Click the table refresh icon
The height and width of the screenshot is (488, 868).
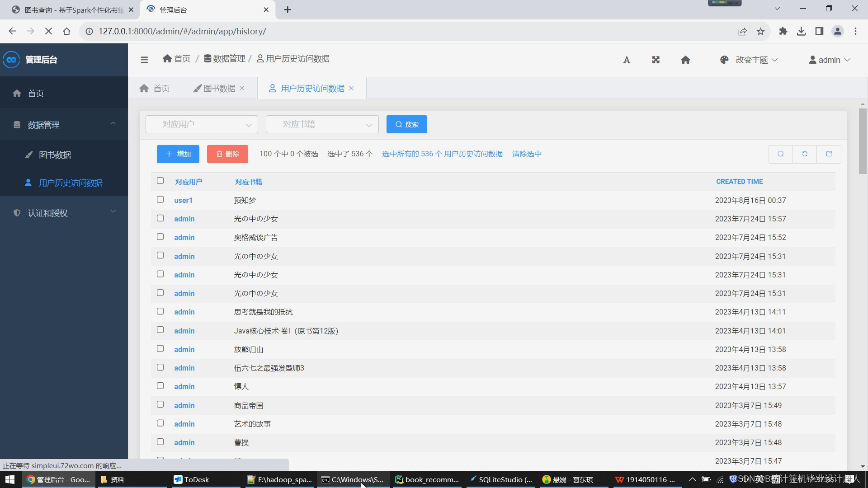pyautogui.click(x=805, y=154)
